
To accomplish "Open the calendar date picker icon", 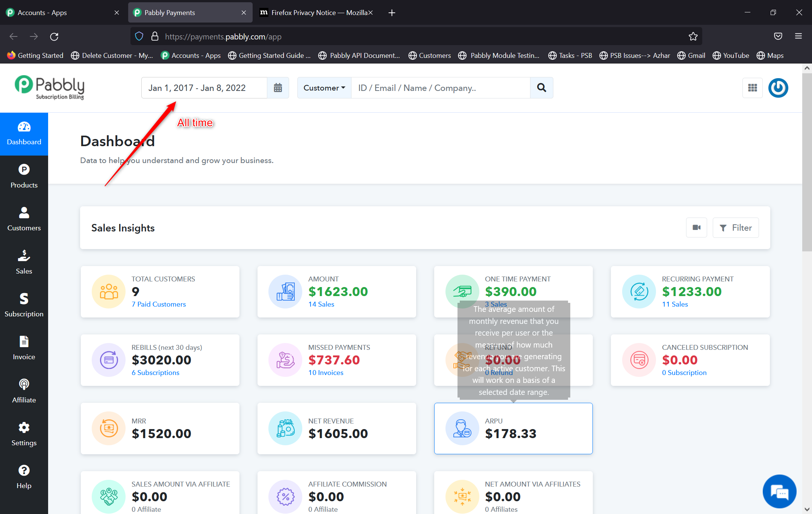I will point(278,88).
